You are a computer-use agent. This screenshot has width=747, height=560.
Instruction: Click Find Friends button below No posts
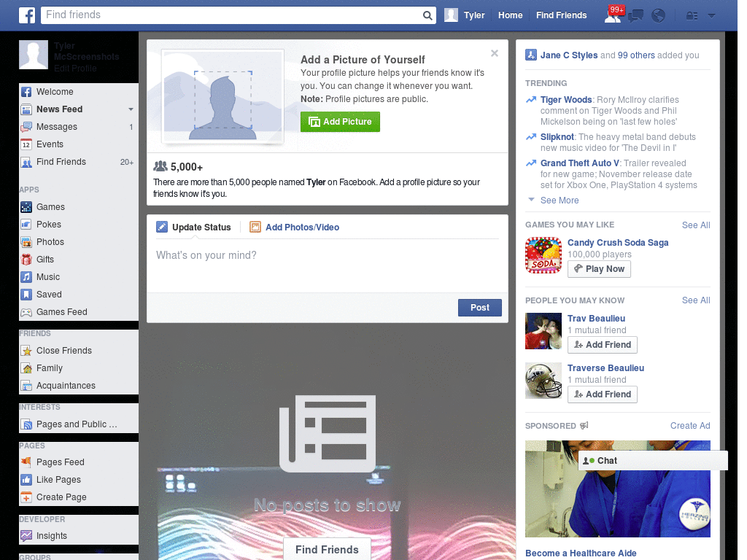point(327,550)
